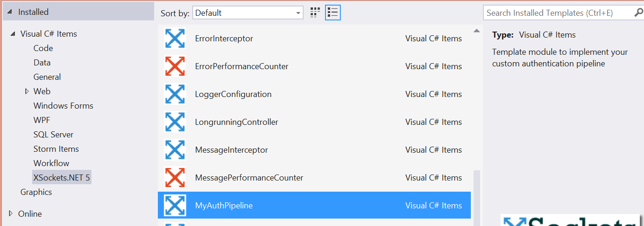Screen dimensions: 644x226
Task: Click the red ErrorPerformanceCounter icon
Action: [x=175, y=66]
